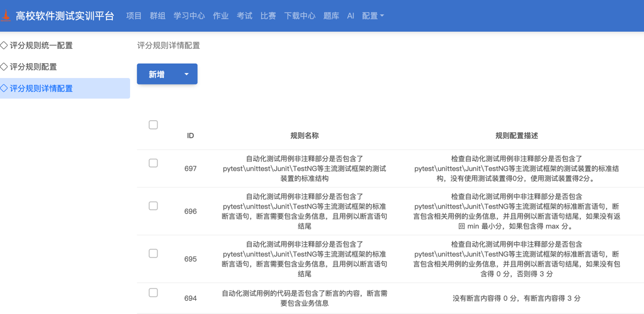The image size is (644, 314).
Task: Toggle the select-all header checkbox
Action: 153,125
